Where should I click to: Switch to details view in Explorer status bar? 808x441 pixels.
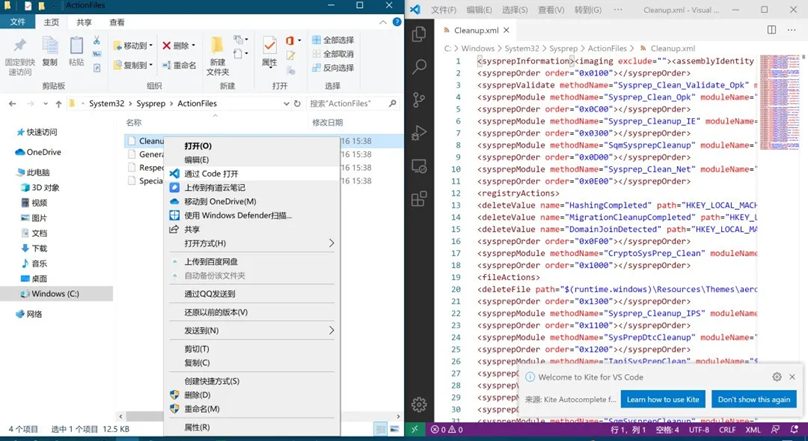380,429
